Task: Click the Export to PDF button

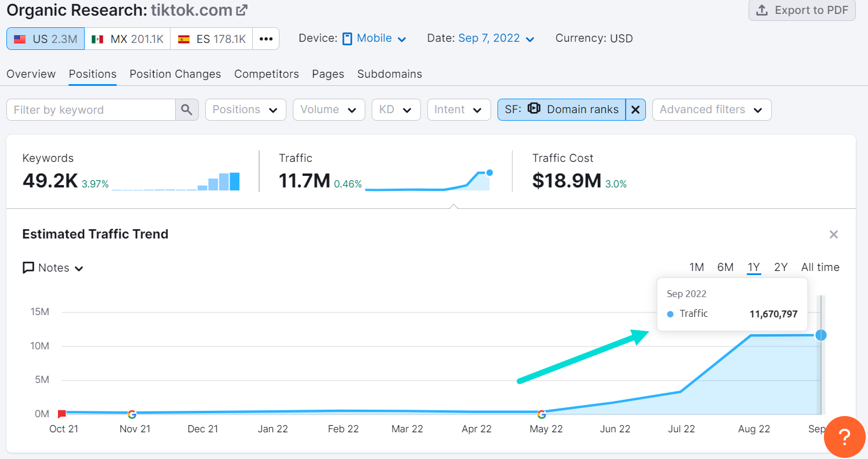Action: pos(802,10)
